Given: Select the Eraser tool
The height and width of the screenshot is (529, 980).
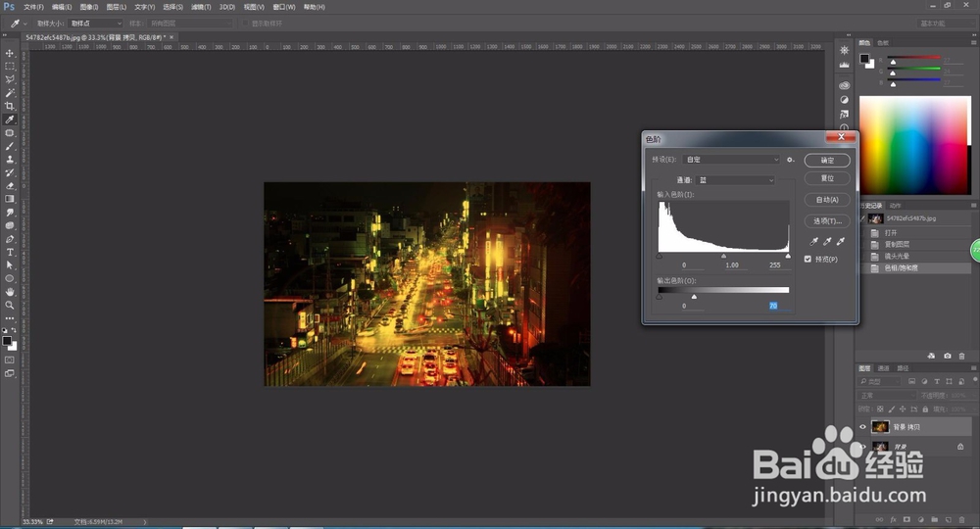Looking at the screenshot, I should (10, 185).
